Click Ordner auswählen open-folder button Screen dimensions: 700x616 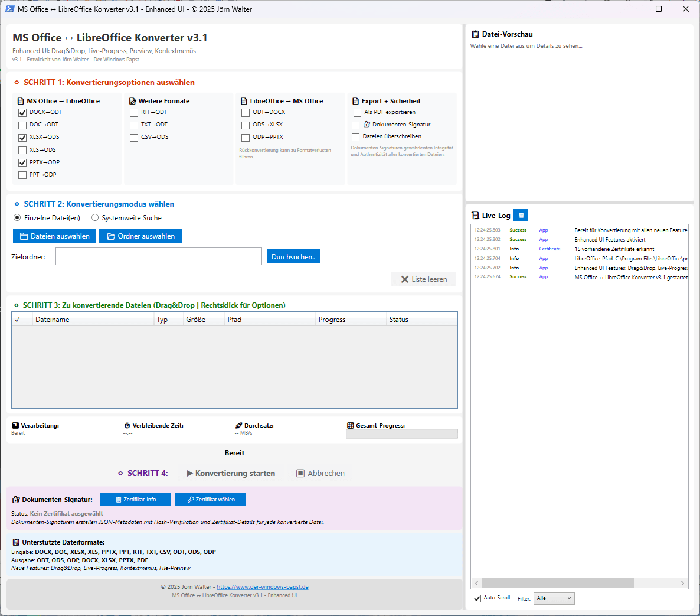pyautogui.click(x=140, y=236)
